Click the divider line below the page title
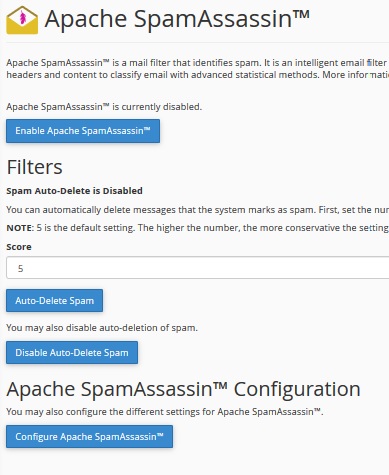 (x=197, y=42)
